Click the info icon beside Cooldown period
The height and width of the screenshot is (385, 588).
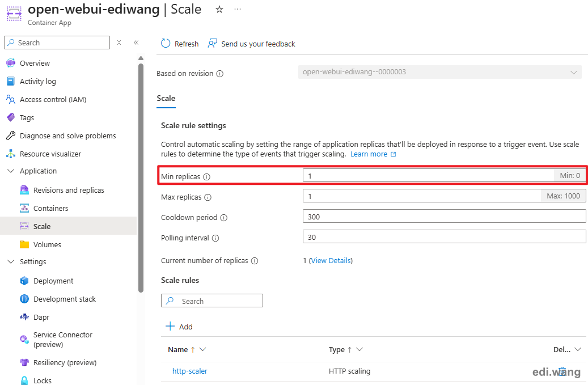tap(224, 218)
